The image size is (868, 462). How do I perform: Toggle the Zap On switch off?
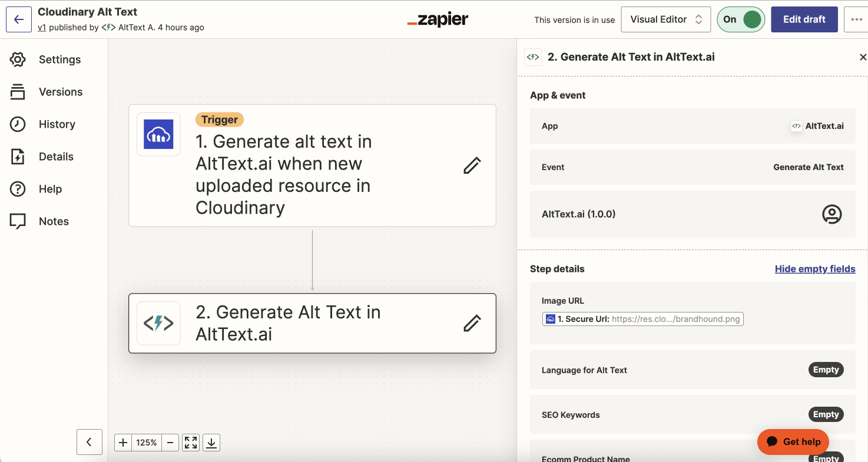point(741,19)
